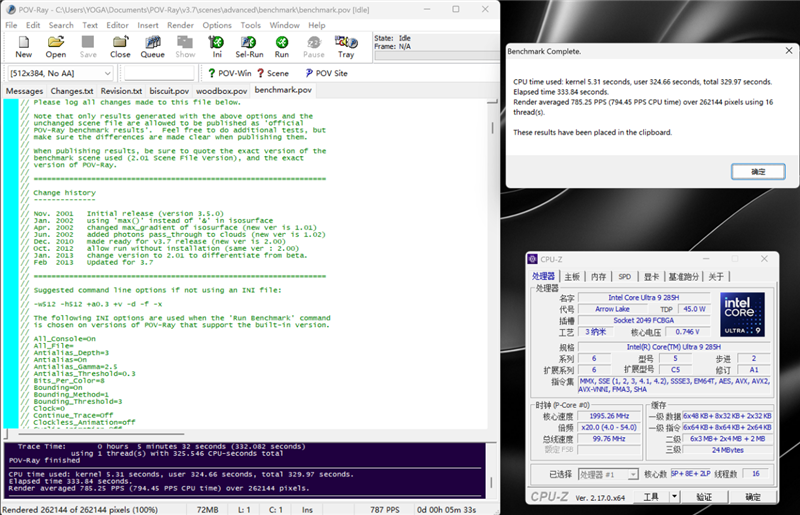The width and height of the screenshot is (800, 515).
Task: Open the CPU-Z processor selection dropdown
Action: tap(608, 474)
